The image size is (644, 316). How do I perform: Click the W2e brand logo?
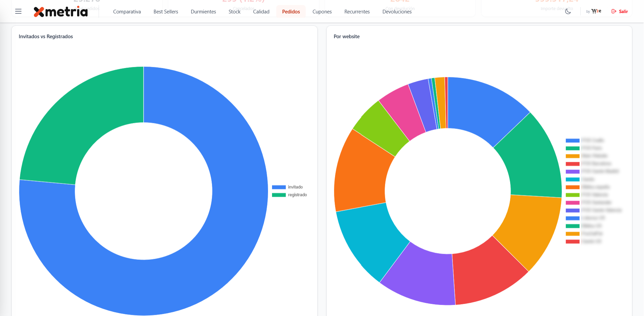(x=596, y=11)
